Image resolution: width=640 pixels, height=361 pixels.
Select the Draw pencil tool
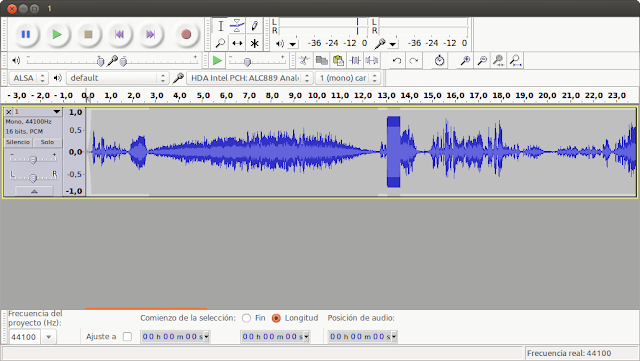(x=254, y=26)
